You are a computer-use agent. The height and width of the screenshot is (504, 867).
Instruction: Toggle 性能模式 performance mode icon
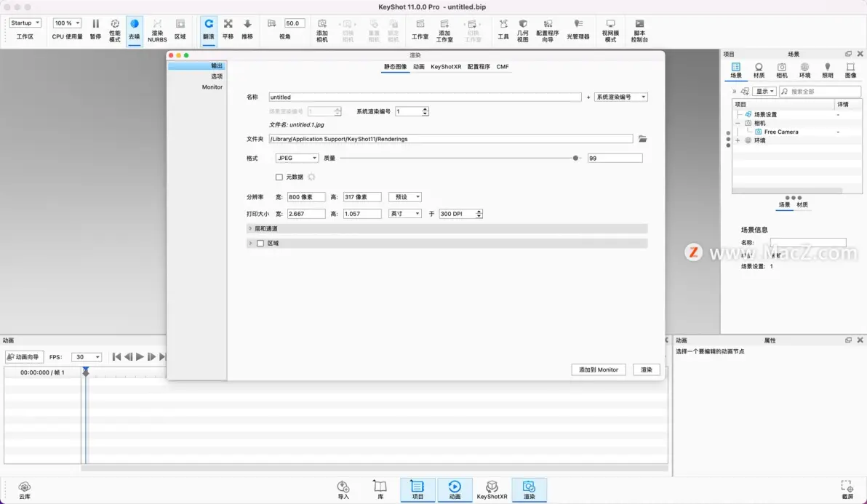pos(114,30)
